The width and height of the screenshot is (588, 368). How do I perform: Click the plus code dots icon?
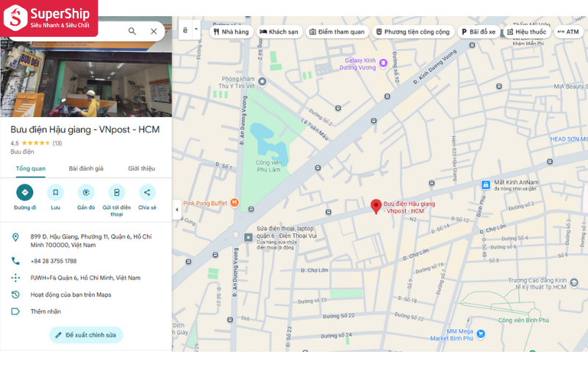[x=15, y=278]
